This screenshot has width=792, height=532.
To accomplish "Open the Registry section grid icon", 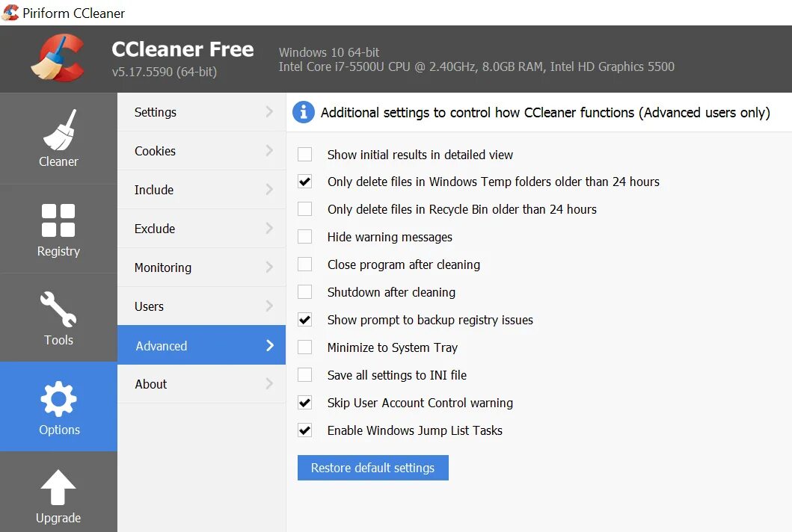I will click(x=58, y=220).
